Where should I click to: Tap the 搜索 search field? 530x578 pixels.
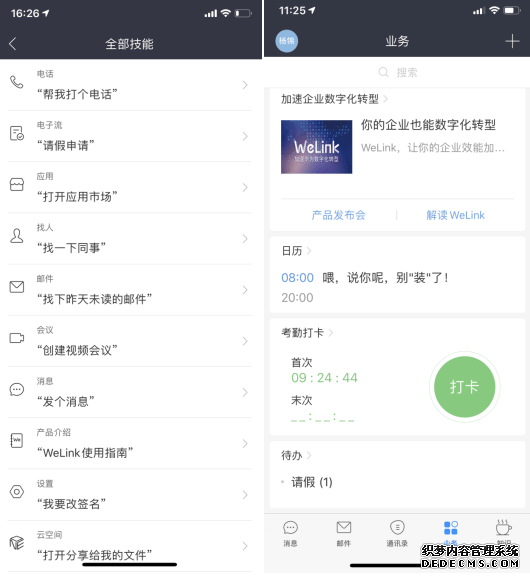(x=397, y=72)
